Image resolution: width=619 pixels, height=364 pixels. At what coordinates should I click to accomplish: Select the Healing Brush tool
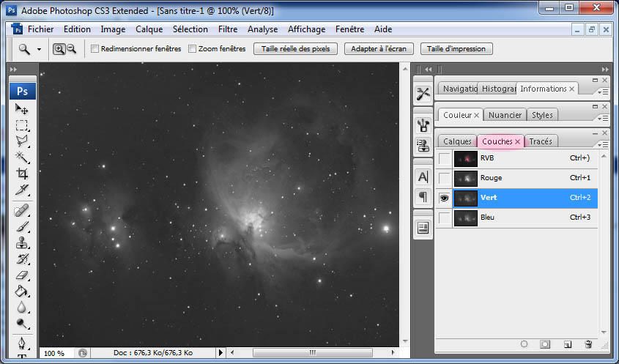[22, 210]
